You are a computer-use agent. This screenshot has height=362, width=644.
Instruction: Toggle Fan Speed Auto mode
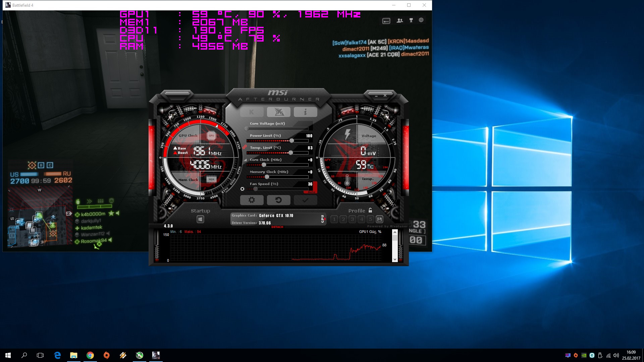click(x=311, y=192)
